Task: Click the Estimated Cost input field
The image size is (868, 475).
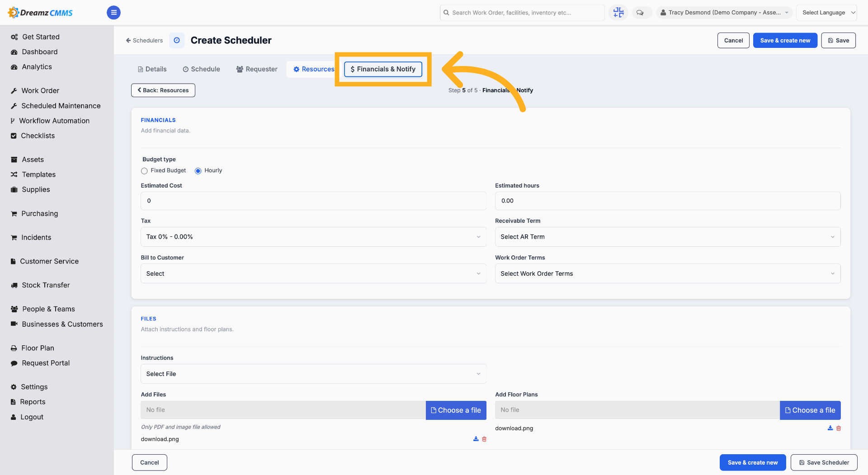Action: tap(313, 201)
